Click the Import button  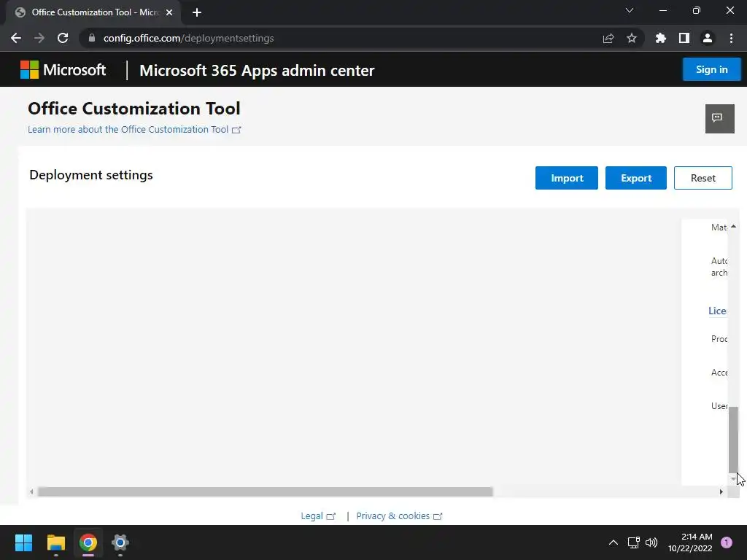[566, 178]
